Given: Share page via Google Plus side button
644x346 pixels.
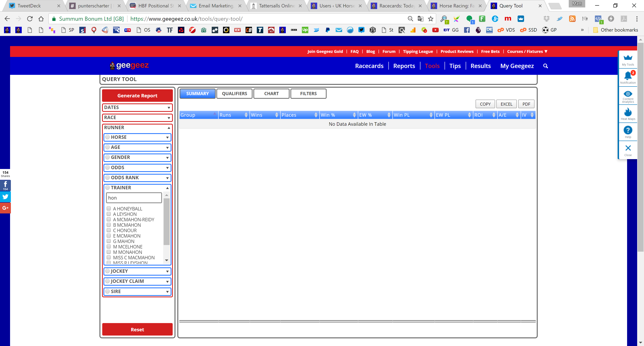Looking at the screenshot, I should [x=5, y=208].
